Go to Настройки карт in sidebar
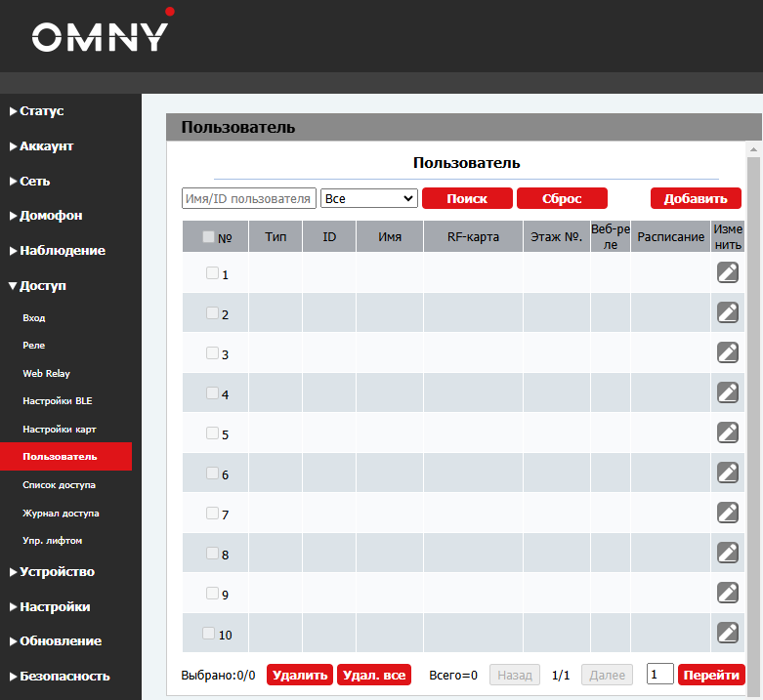This screenshot has width=763, height=700. pos(59,430)
